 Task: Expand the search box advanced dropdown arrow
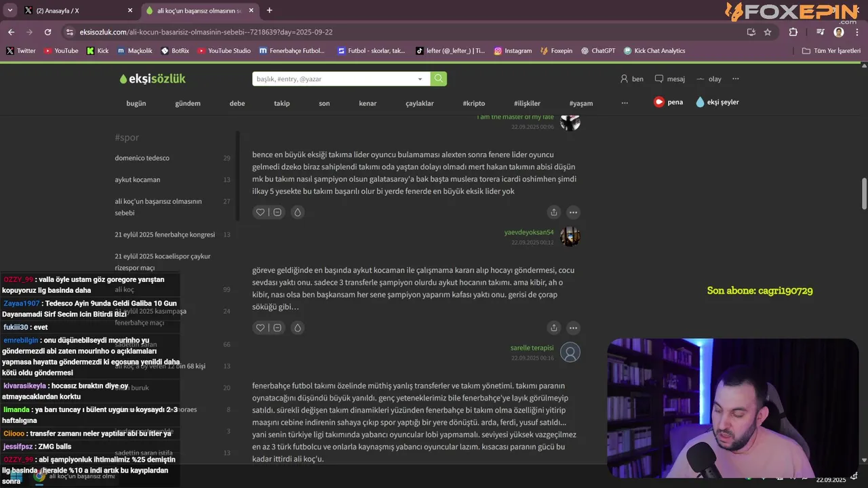[x=420, y=79]
